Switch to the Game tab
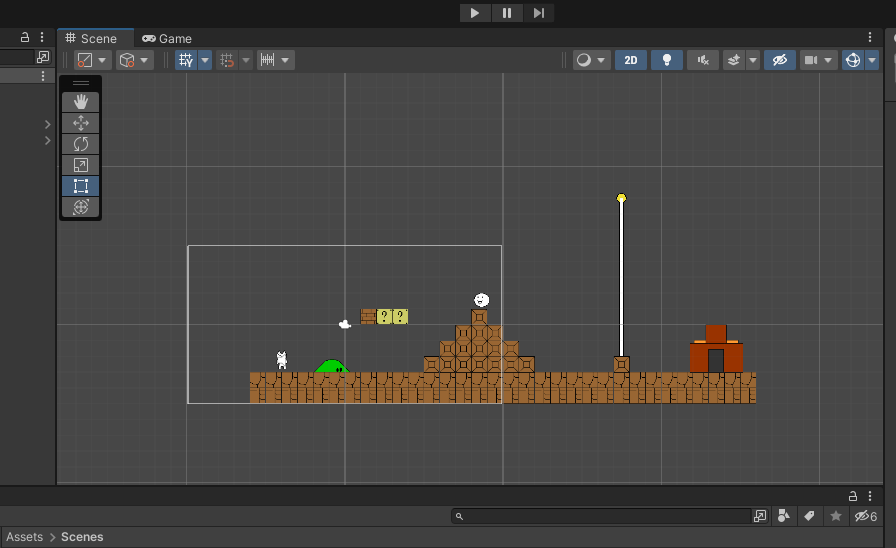The width and height of the screenshot is (896, 548). pos(167,38)
